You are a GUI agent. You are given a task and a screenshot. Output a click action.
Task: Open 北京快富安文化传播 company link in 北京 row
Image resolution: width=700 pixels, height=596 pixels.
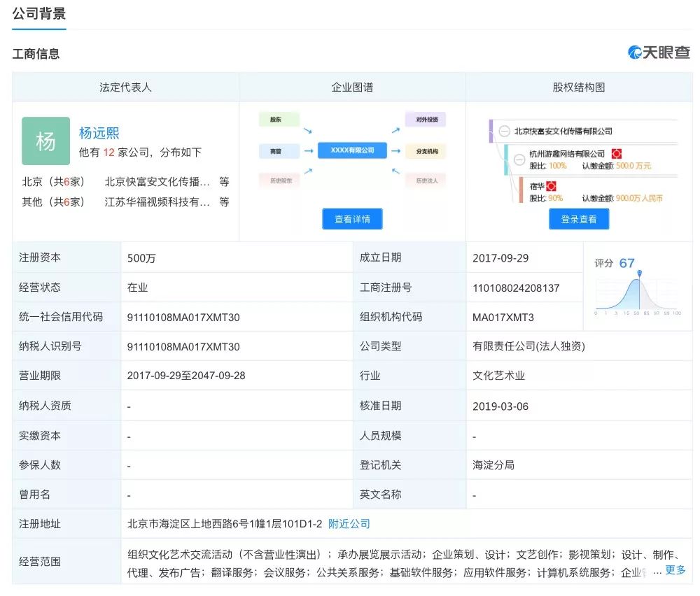(x=157, y=182)
